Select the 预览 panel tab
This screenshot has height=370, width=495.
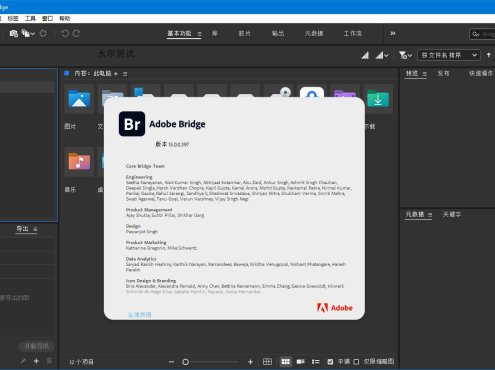(412, 73)
